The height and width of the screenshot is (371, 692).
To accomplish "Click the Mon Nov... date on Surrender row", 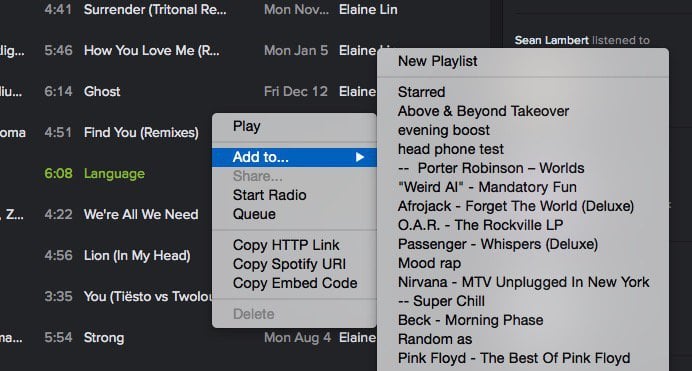I will [x=296, y=9].
